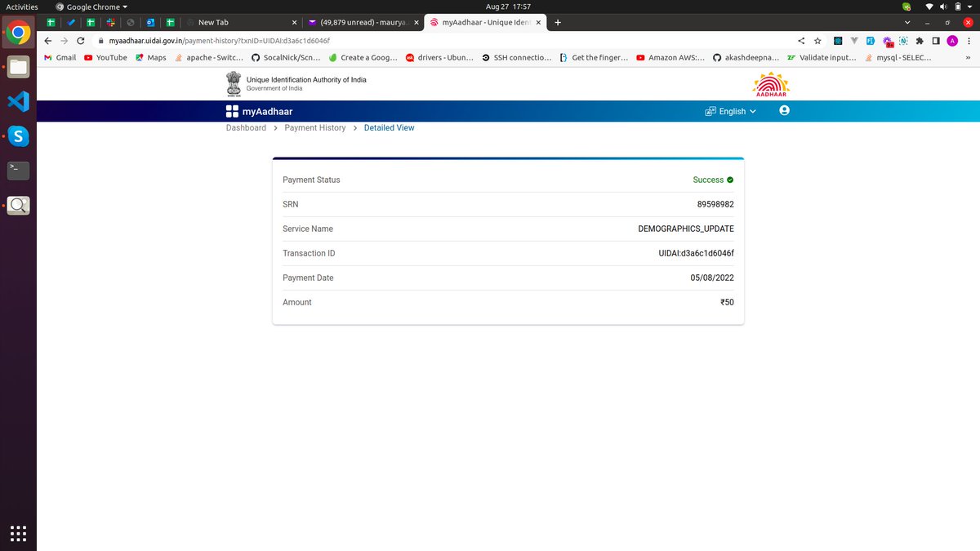Open Skype from the dock
This screenshot has width=980, height=551.
(x=18, y=136)
